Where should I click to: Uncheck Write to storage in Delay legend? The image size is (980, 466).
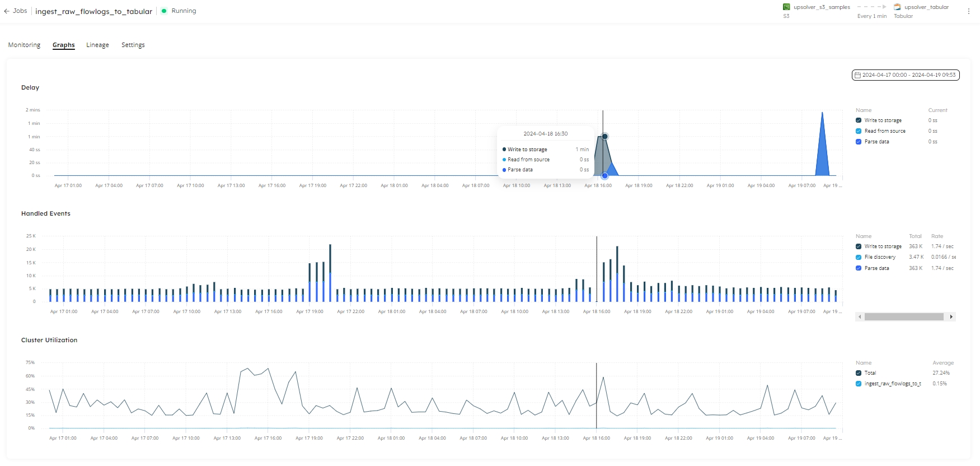tap(859, 120)
